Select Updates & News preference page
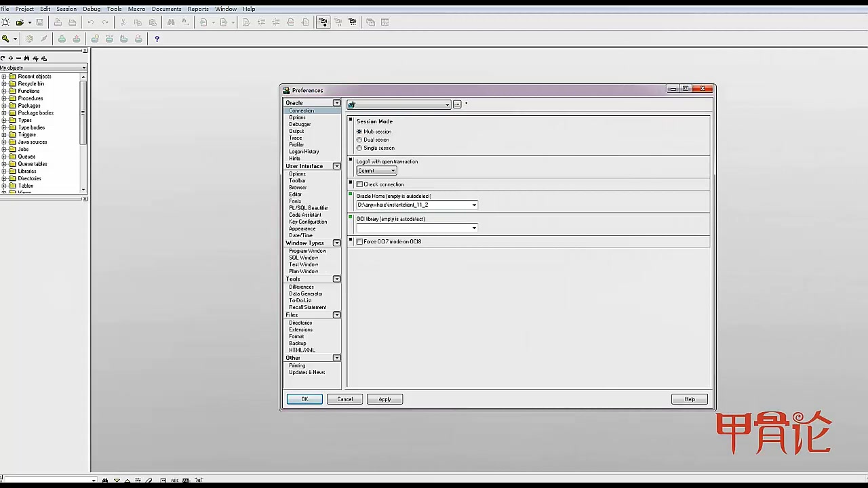Viewport: 868px width, 488px height. [307, 372]
